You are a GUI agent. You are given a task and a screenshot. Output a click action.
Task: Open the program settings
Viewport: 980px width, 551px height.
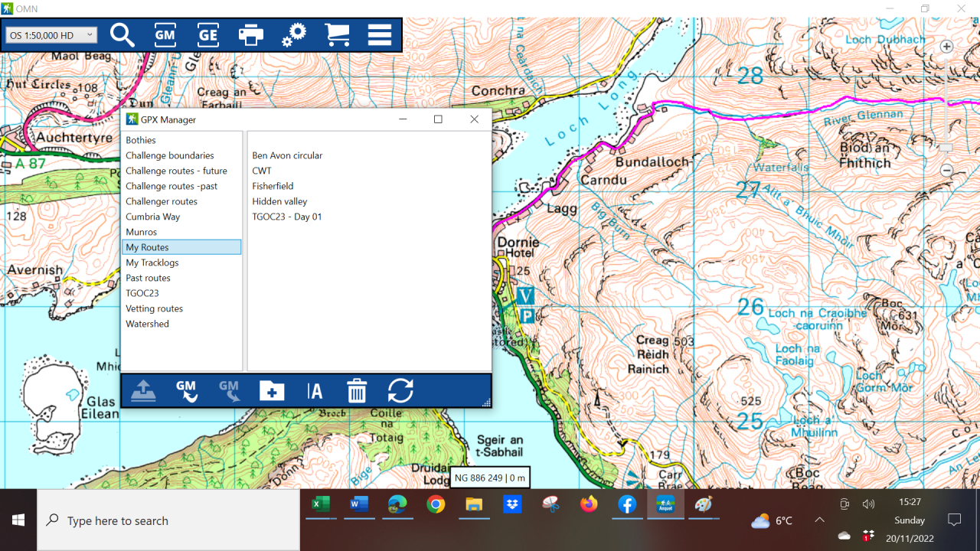[x=294, y=34]
